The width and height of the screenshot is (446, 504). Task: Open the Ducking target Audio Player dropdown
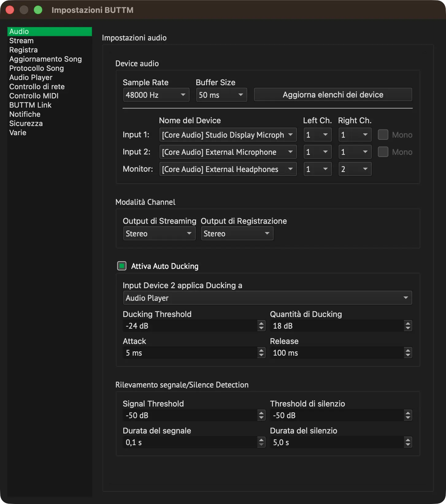(267, 298)
